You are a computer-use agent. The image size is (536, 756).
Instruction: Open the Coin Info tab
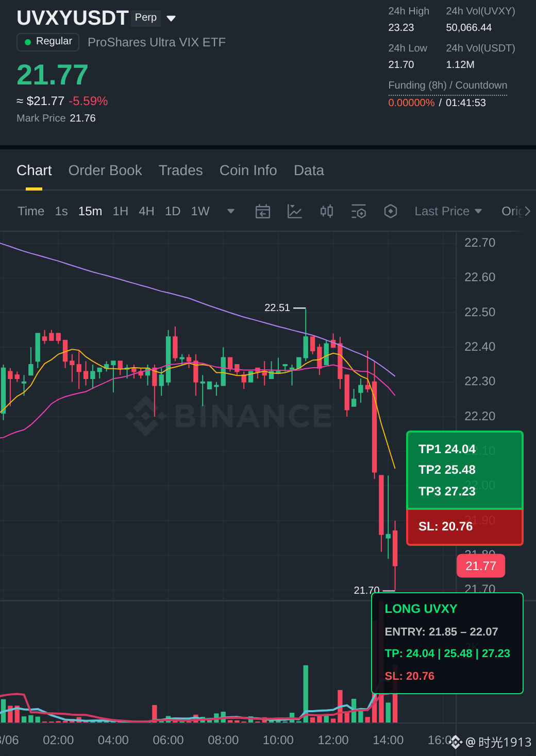[248, 170]
